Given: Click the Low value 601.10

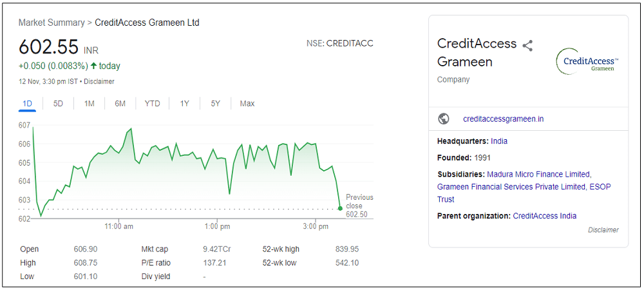Looking at the screenshot, I should pyautogui.click(x=86, y=276).
